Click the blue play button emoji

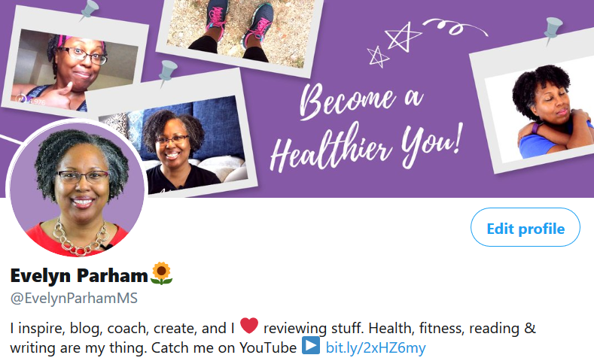(x=311, y=345)
